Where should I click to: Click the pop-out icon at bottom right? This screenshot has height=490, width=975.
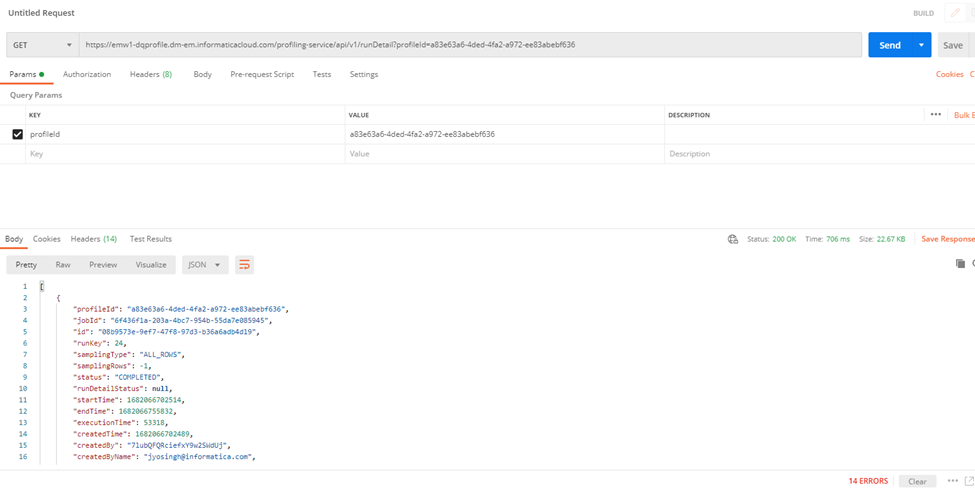coord(969,481)
